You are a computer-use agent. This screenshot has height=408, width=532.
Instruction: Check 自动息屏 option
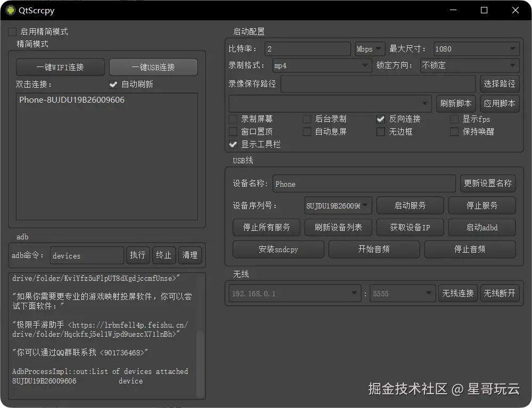click(x=307, y=131)
